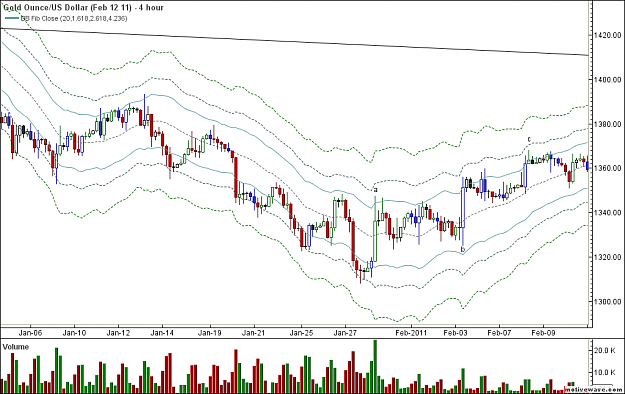This screenshot has width=625, height=394.
Task: Click the 10.0 K volume axis label
Action: [605, 372]
